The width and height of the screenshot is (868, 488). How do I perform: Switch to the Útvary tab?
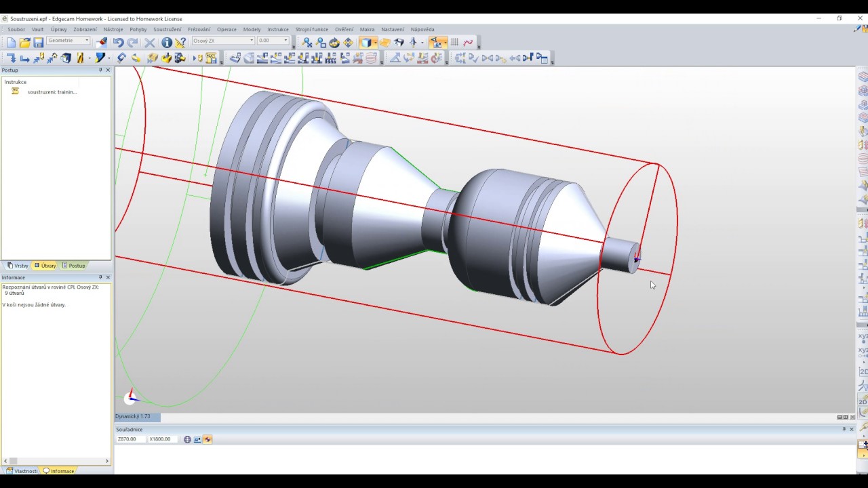point(45,266)
